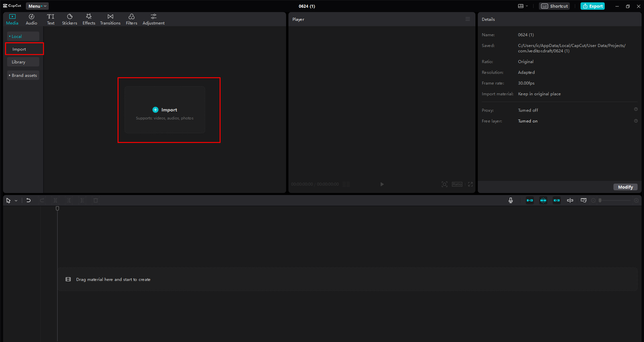The image size is (644, 342).
Task: Click the delete trash icon in timeline toolbar
Action: tap(96, 200)
